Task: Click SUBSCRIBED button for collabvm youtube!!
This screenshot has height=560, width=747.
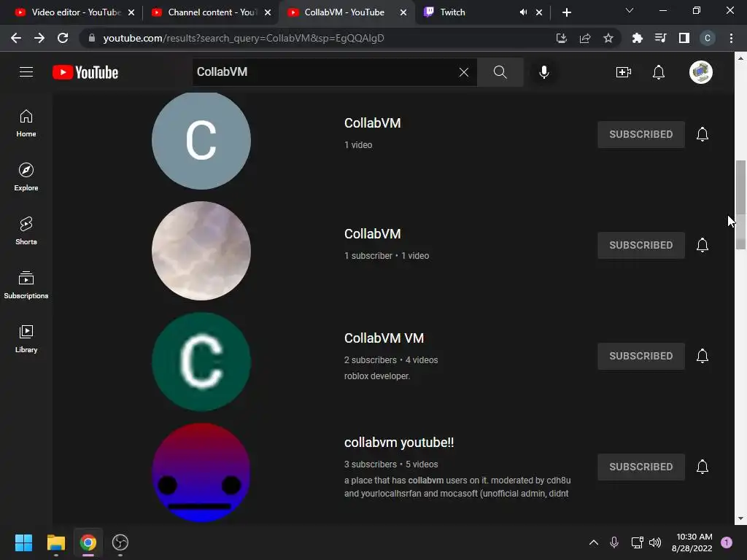Action: [x=641, y=467]
